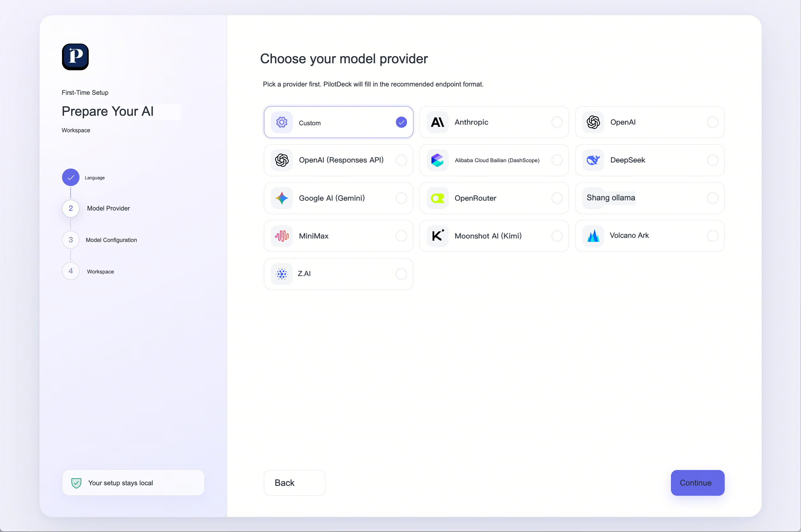Go to step 3 Model Configuration
This screenshot has height=532, width=801.
pos(71,240)
